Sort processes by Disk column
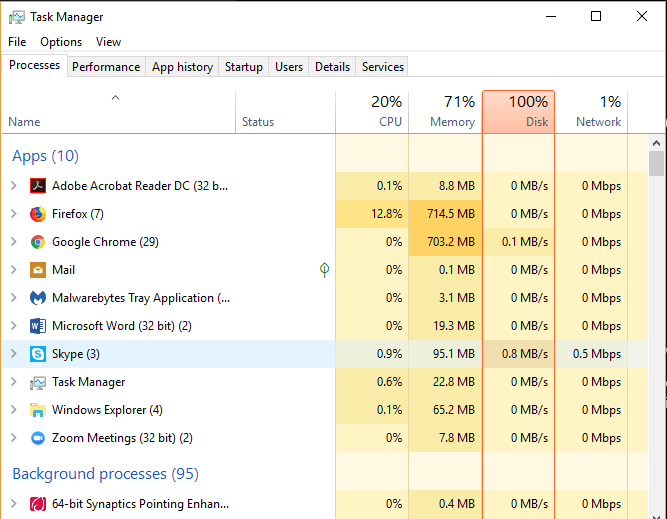This screenshot has width=667, height=519. [x=519, y=112]
